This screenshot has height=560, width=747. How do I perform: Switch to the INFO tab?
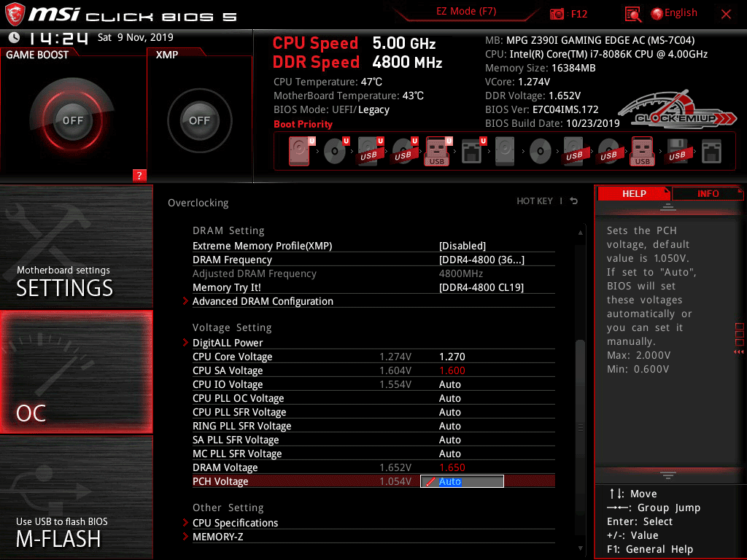[707, 194]
